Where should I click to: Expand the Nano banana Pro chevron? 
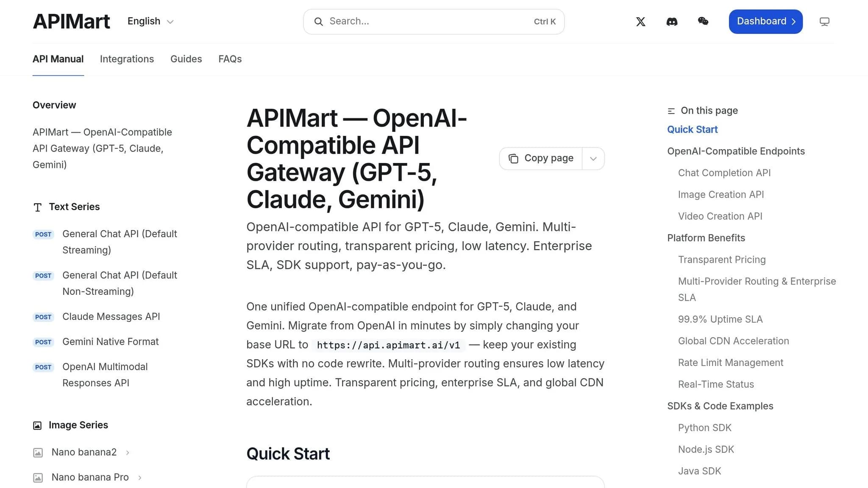(x=140, y=477)
